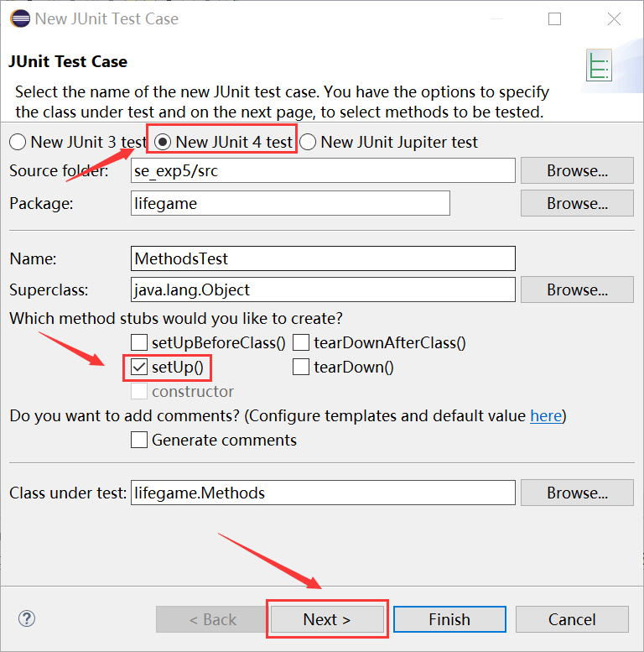Browse for the source folder
The height and width of the screenshot is (652, 644).
pyautogui.click(x=577, y=170)
